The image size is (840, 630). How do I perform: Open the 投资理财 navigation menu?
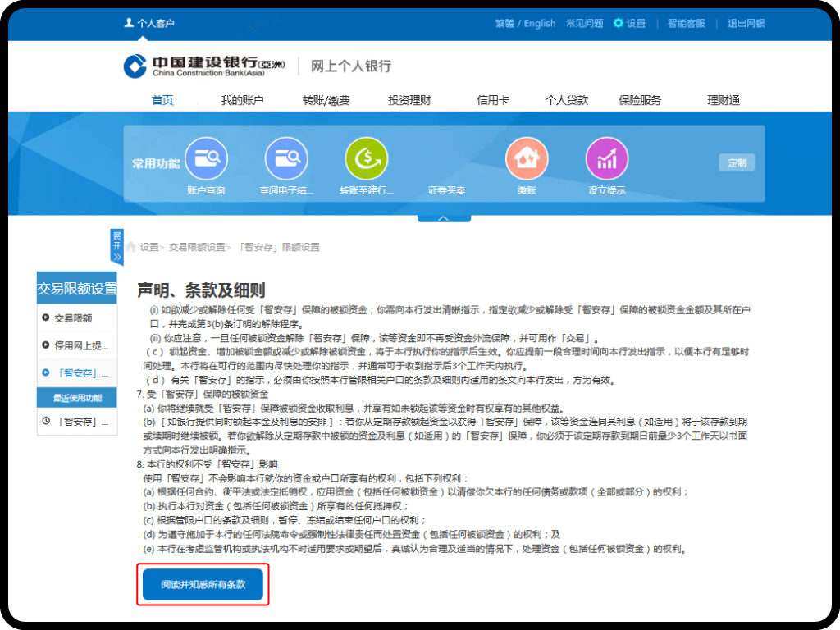pyautogui.click(x=409, y=100)
